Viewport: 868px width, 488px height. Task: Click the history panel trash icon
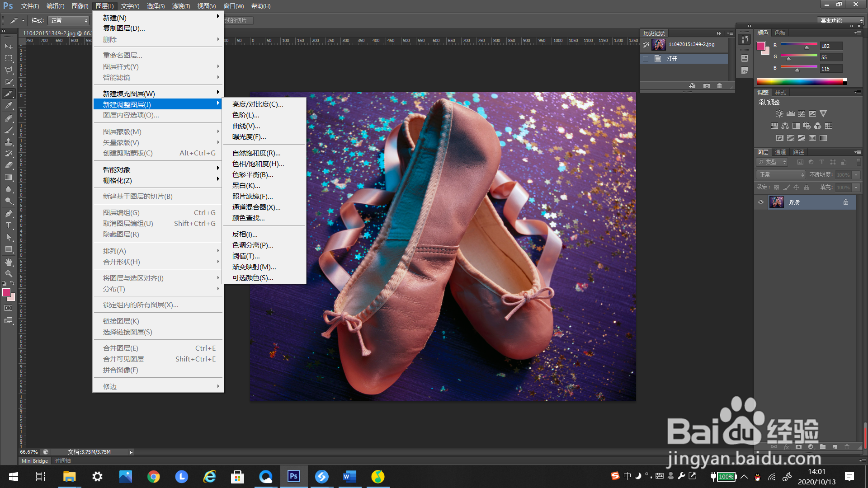720,86
